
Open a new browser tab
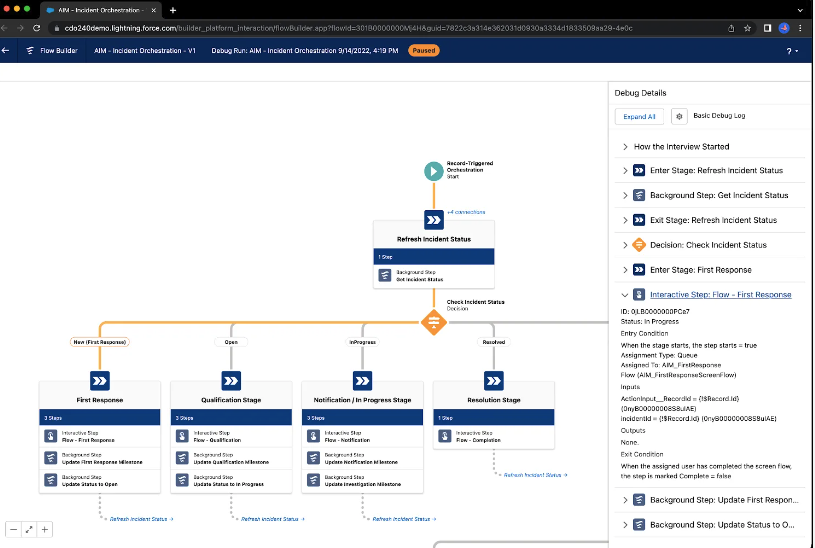[173, 10]
